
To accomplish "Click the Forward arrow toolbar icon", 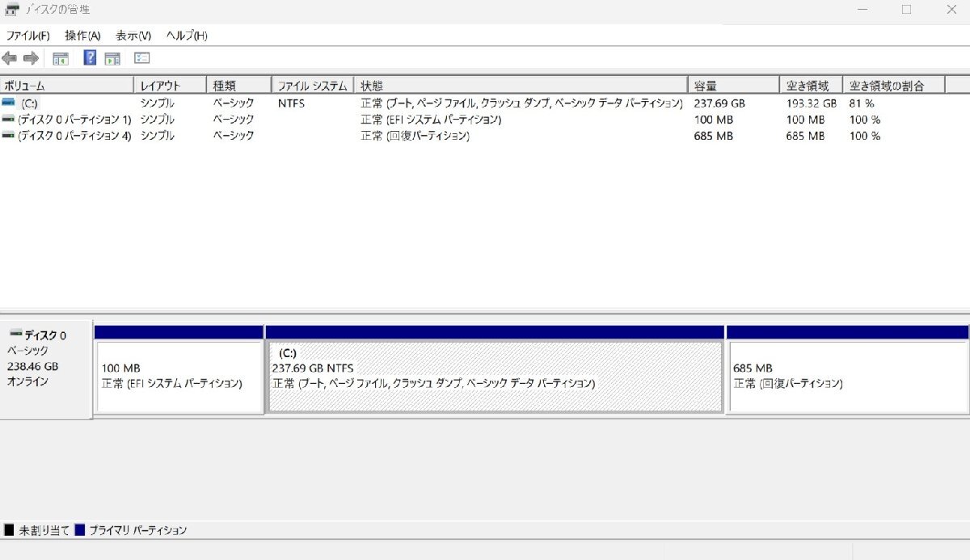I will (x=32, y=58).
